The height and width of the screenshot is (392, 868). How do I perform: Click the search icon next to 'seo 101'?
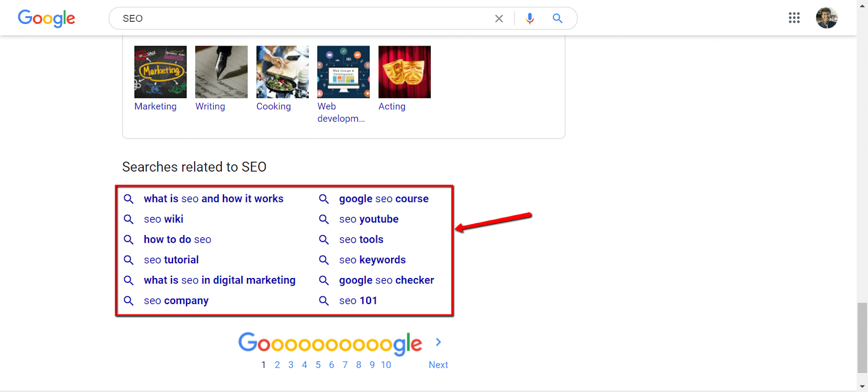click(x=323, y=301)
